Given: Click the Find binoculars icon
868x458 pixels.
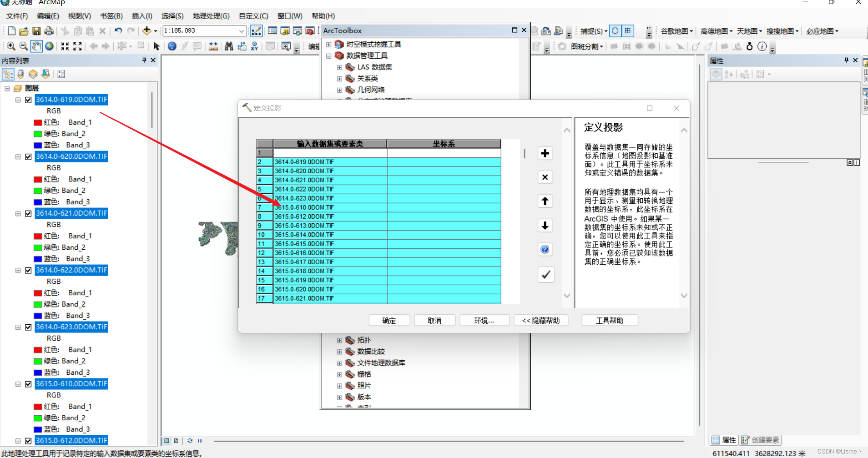Looking at the screenshot, I should [x=229, y=46].
